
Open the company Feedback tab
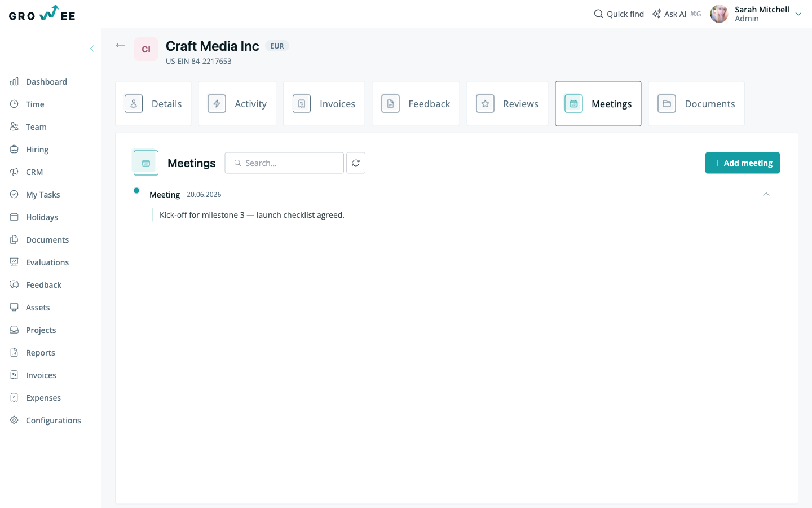[416, 104]
